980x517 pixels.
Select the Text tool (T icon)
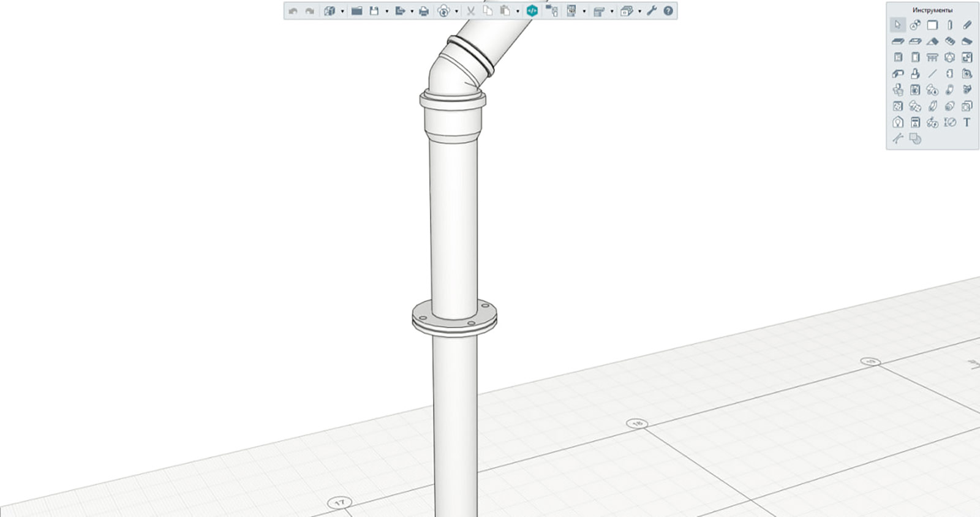pyautogui.click(x=967, y=123)
